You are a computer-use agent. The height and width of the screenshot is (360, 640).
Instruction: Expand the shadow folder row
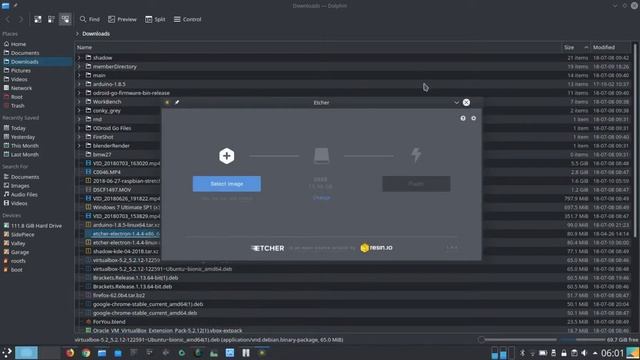[80, 58]
